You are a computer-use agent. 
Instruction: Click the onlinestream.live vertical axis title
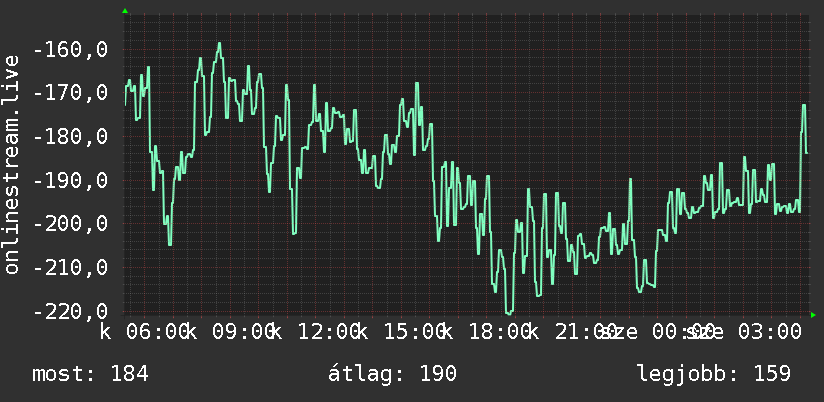click(11, 164)
